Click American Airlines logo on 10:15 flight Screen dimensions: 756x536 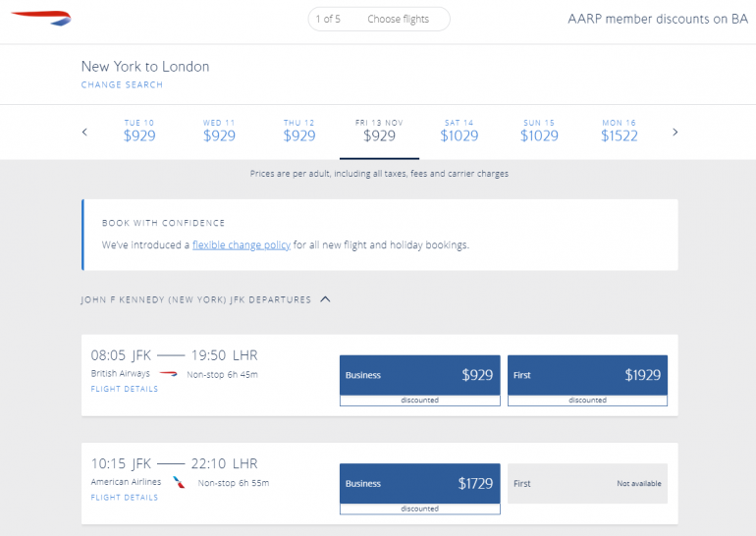[x=179, y=482]
